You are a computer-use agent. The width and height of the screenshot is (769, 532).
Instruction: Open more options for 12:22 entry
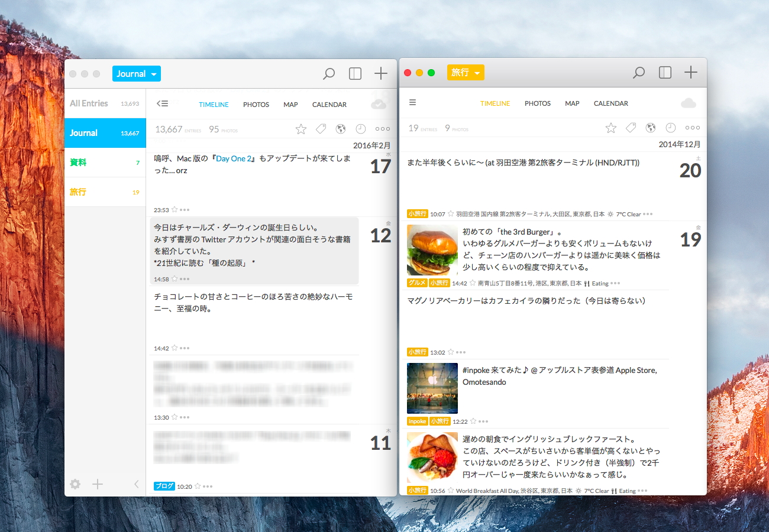pos(483,421)
